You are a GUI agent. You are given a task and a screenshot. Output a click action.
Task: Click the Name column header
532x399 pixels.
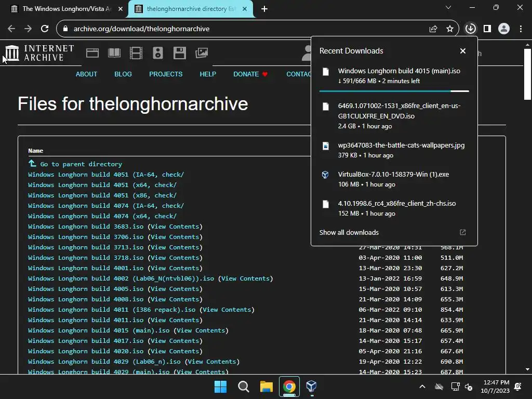click(36, 151)
